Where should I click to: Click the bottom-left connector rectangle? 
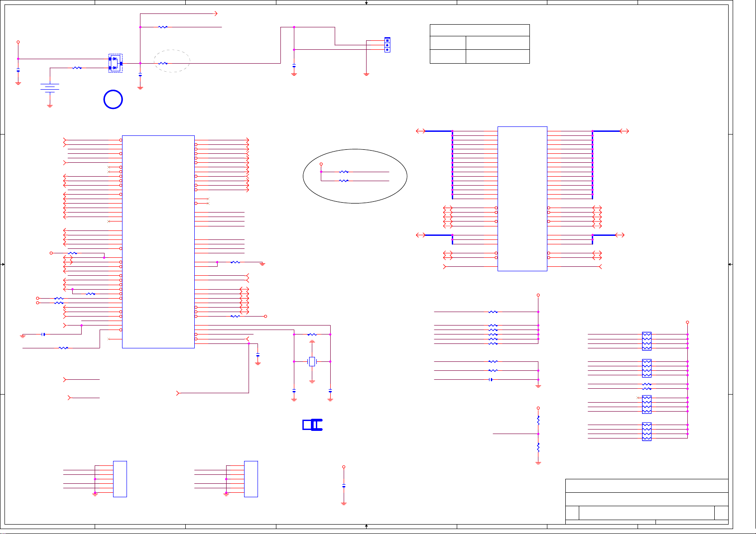120,479
